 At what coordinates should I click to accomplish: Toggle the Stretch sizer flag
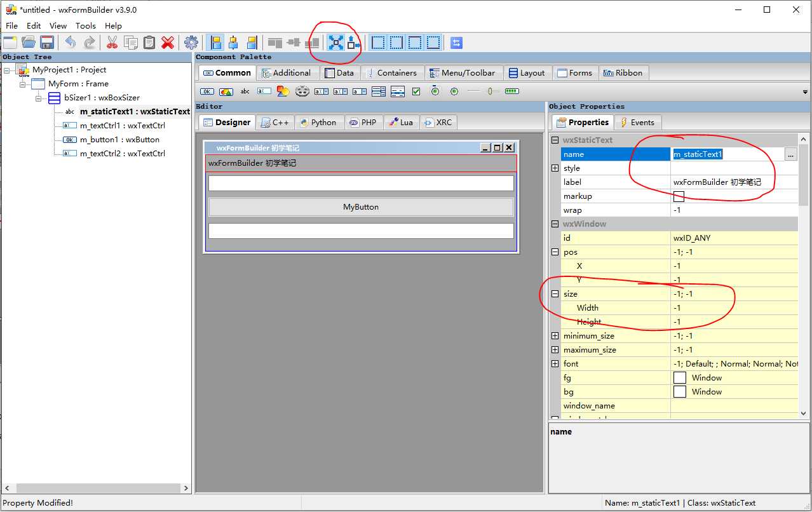(x=354, y=43)
